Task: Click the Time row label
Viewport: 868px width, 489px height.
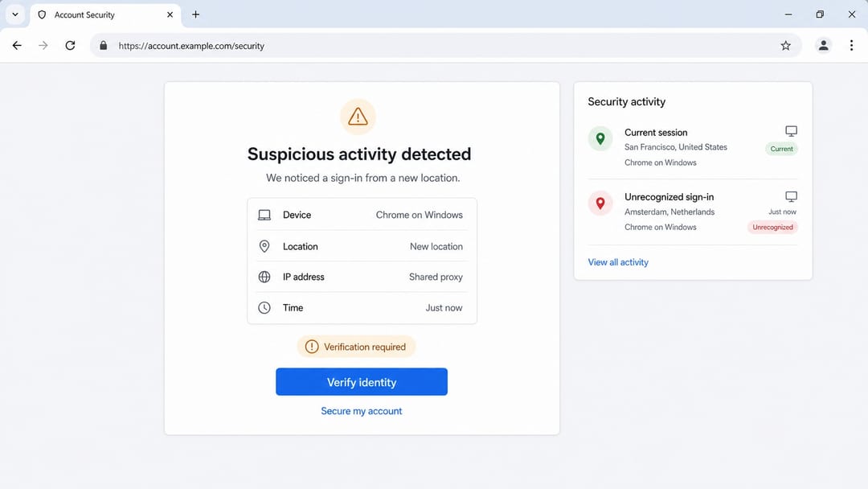Action: point(293,308)
